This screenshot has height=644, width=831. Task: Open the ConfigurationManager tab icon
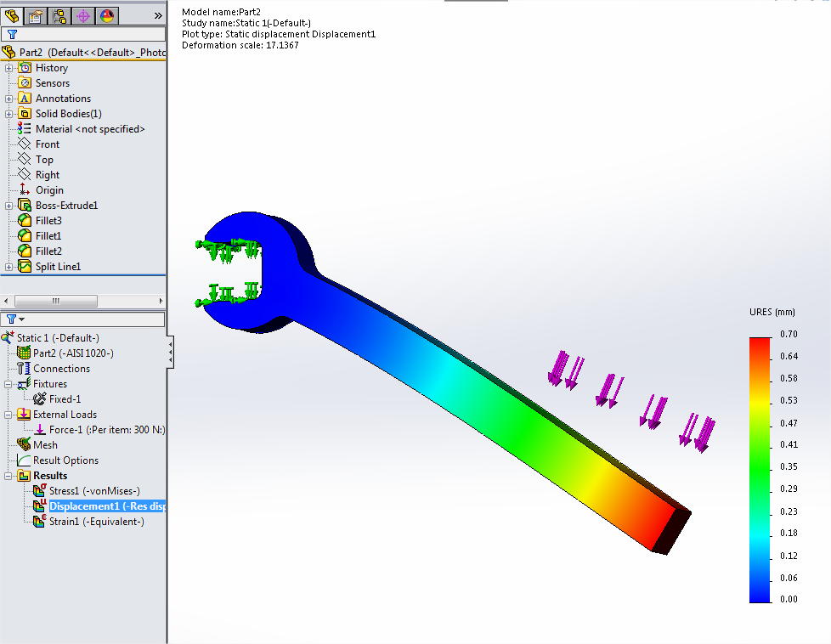pyautogui.click(x=59, y=16)
